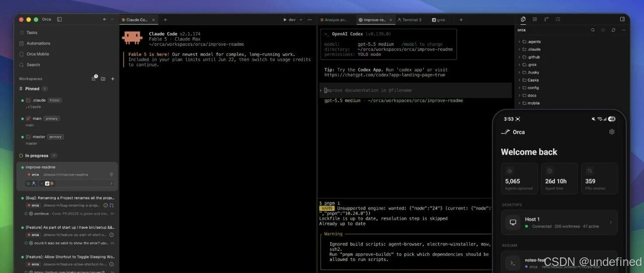
Task: Open the Feature As part of start up workspace
Action: (x=67, y=235)
